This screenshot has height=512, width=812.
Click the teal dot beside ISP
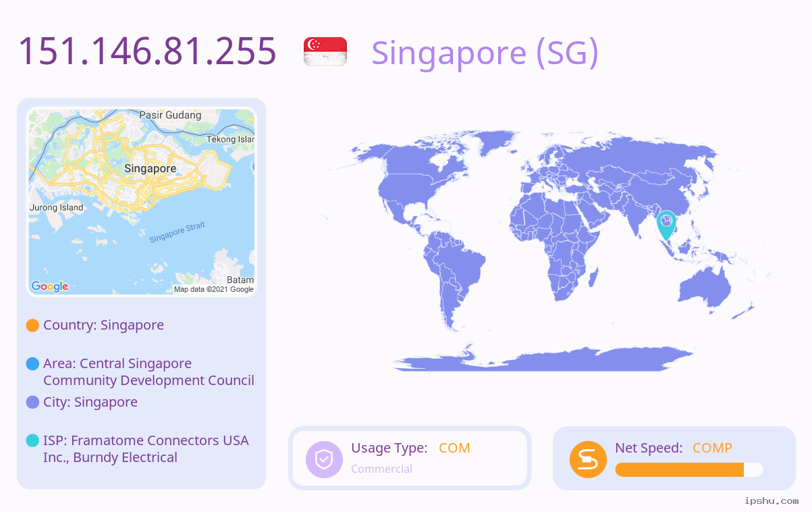point(32,441)
